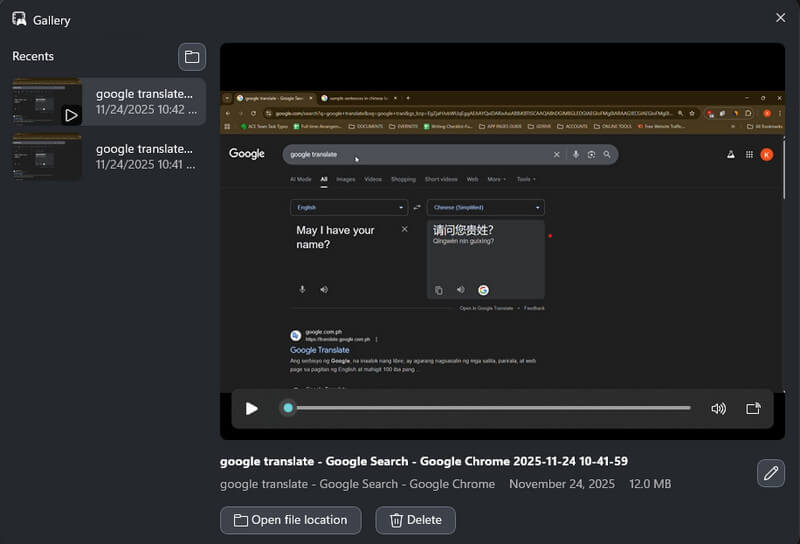This screenshot has width=800, height=544.
Task: Click the 'May I have your name?' source text
Action: click(335, 237)
